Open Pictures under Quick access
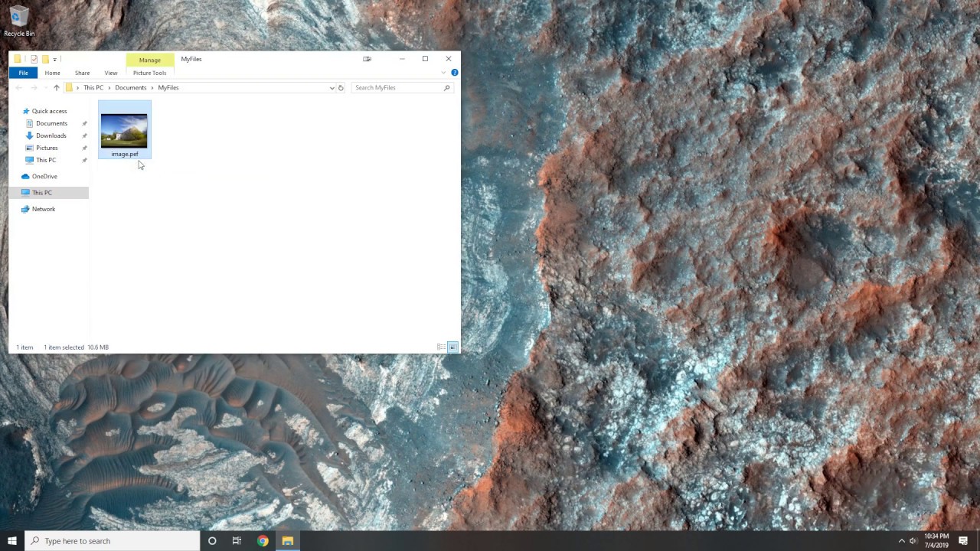Image resolution: width=980 pixels, height=551 pixels. coord(46,148)
